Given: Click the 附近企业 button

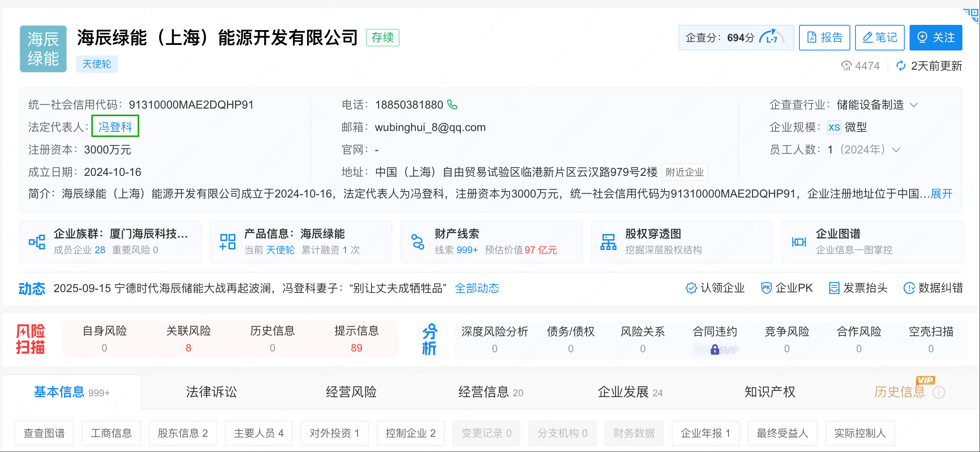Looking at the screenshot, I should (x=685, y=172).
